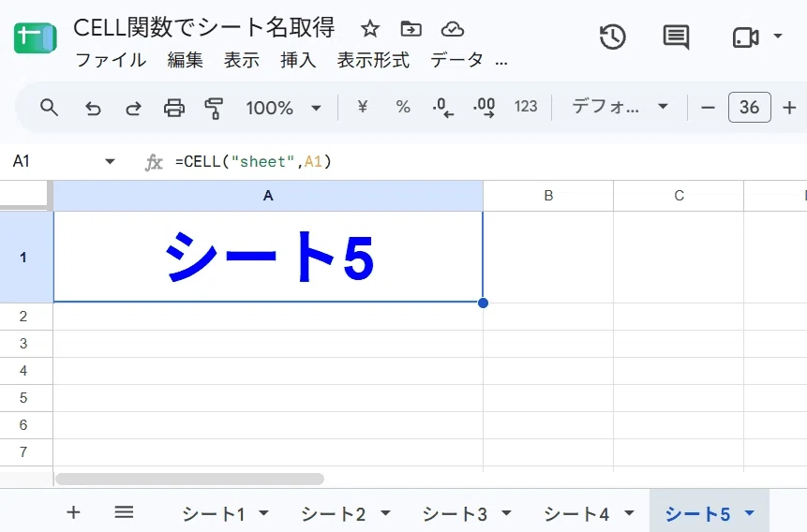This screenshot has height=532, width=807.
Task: Open the データ menu
Action: click(x=457, y=60)
